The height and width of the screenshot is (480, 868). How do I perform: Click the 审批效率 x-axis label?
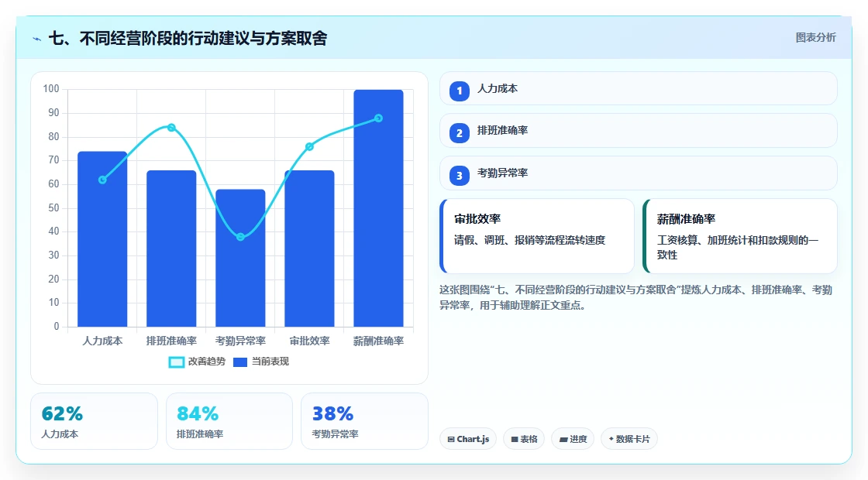point(309,341)
